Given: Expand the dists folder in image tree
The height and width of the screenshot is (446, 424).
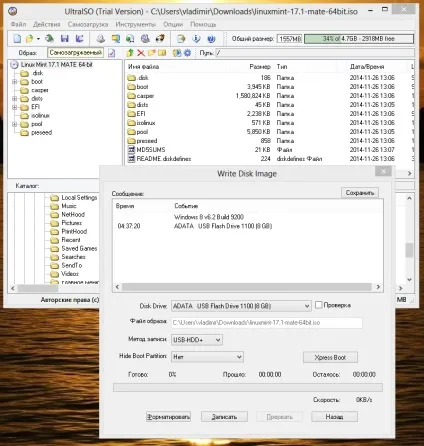Looking at the screenshot, I should (14, 99).
